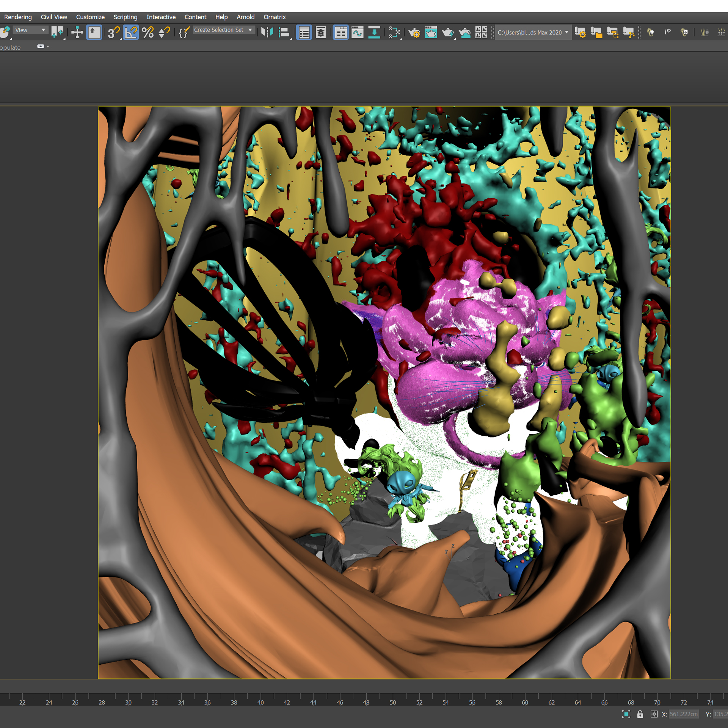Toggle the Scene Explorer button

click(x=304, y=33)
